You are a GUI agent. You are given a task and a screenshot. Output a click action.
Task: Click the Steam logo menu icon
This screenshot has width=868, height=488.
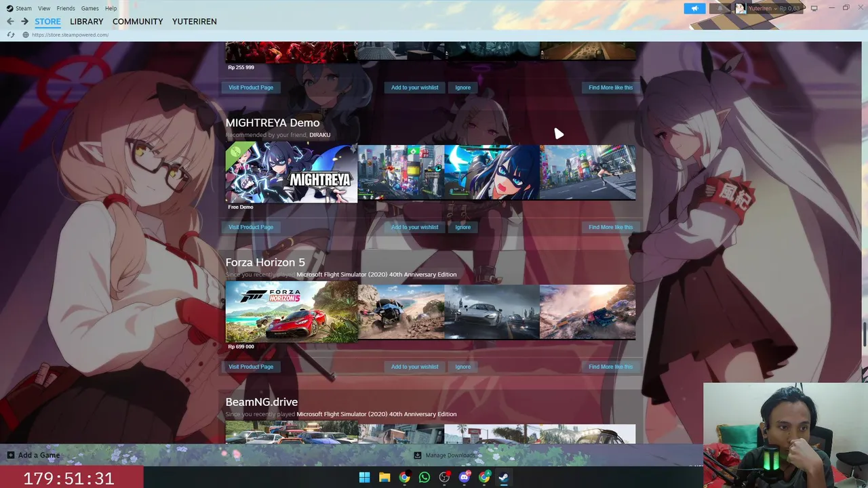(x=9, y=8)
